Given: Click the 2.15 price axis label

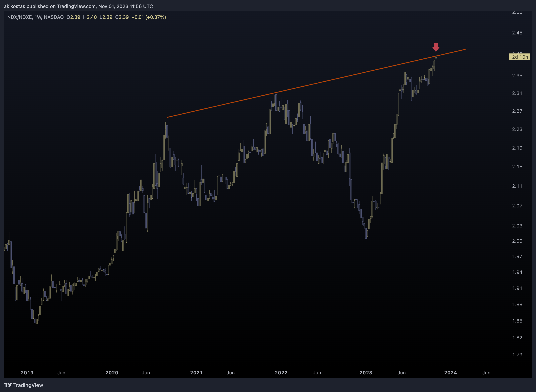Looking at the screenshot, I should [x=517, y=167].
